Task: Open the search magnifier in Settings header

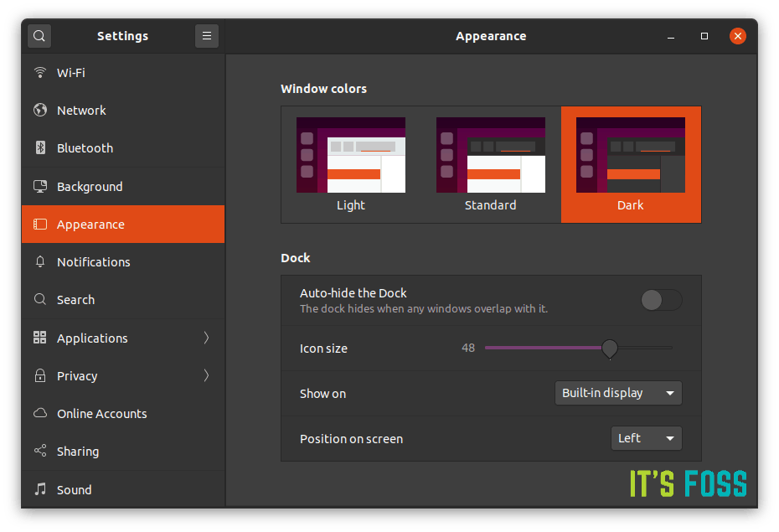Action: pyautogui.click(x=39, y=36)
